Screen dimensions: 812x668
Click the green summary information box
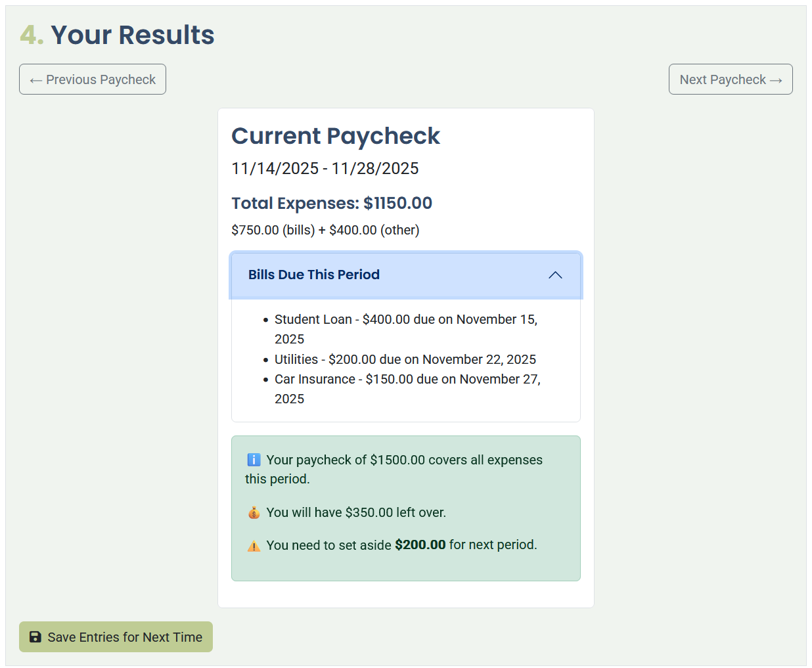pos(405,508)
